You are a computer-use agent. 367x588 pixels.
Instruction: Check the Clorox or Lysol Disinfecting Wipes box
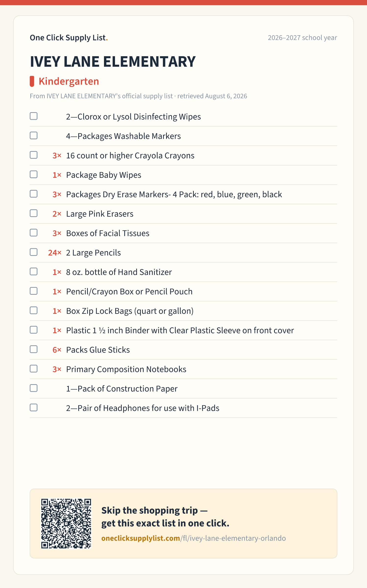34,116
